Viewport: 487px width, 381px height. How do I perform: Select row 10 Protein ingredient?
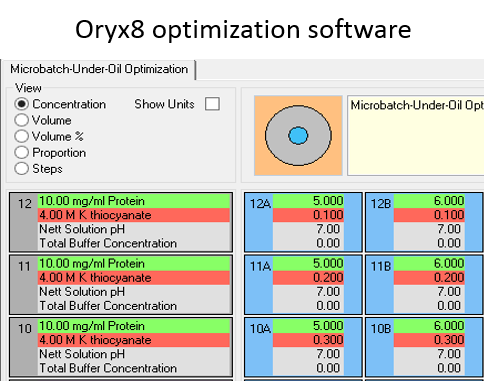click(x=134, y=326)
